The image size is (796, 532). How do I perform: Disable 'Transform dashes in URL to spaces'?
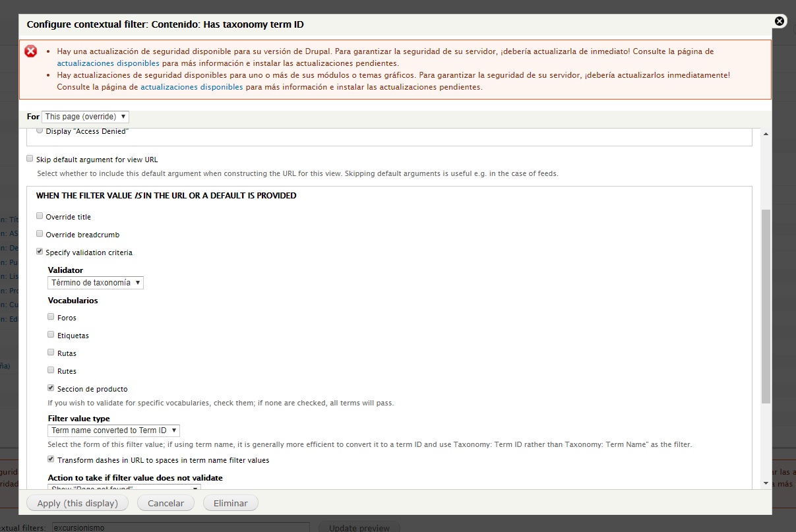click(51, 460)
